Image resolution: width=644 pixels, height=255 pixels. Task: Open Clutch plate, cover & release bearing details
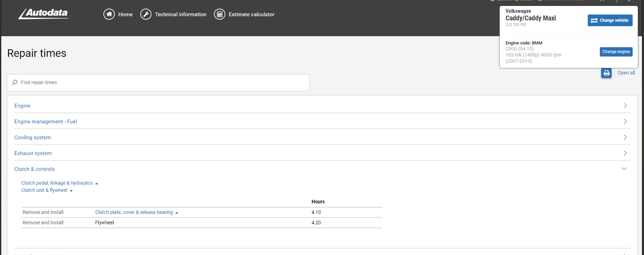pos(134,212)
